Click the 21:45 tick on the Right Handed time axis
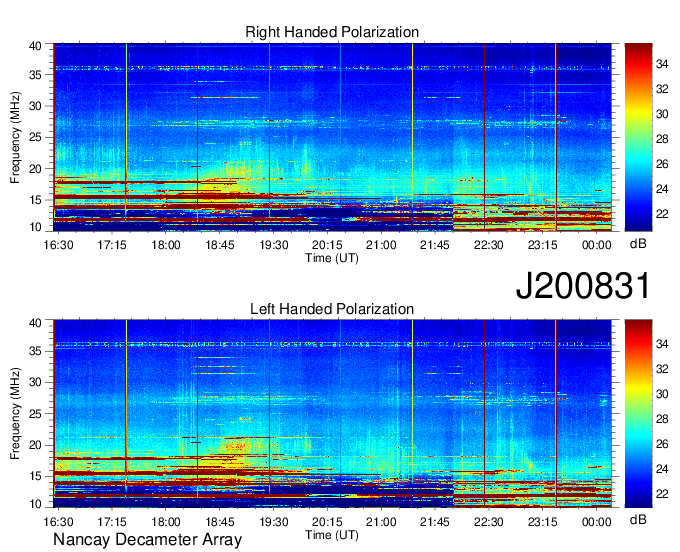The image size is (680, 552). [x=435, y=245]
